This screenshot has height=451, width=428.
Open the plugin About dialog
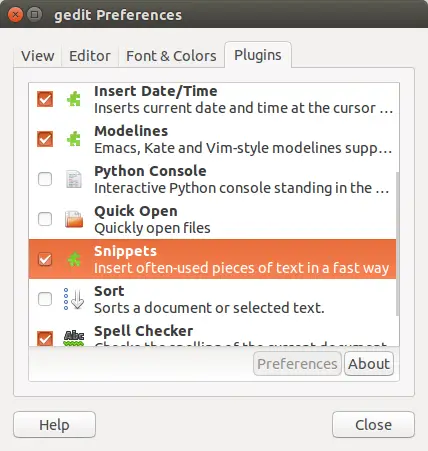369,364
